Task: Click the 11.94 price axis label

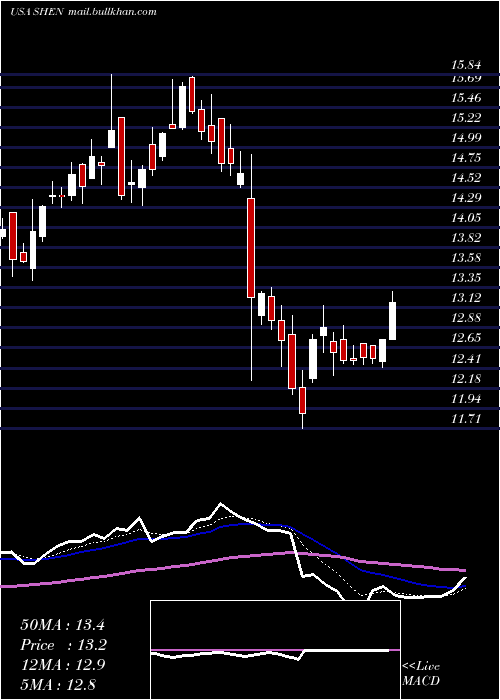Action: point(466,399)
